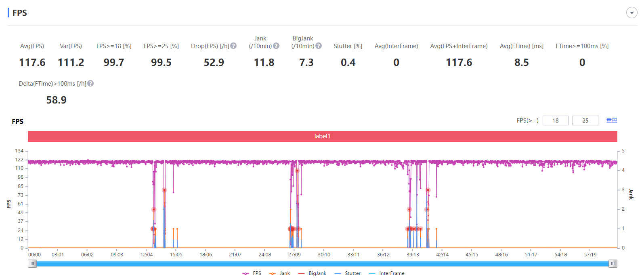Image resolution: width=644 pixels, height=279 pixels.
Task: Click the Avg(InterFrame) label
Action: [x=396, y=46]
